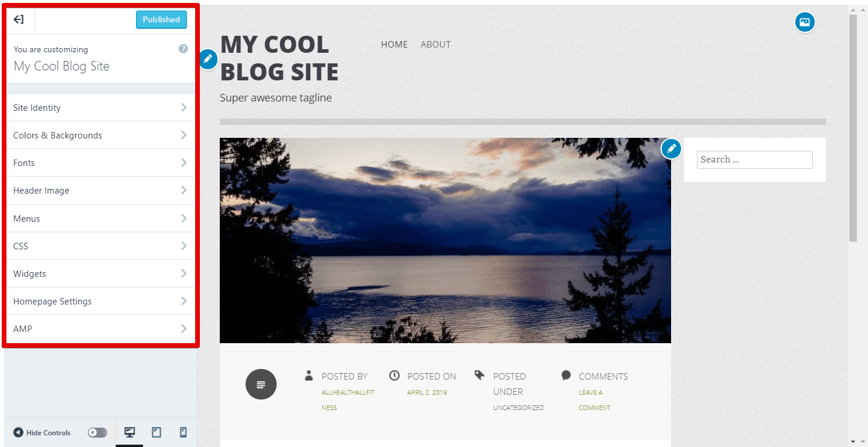Switch to desktop preview icon
The height and width of the screenshot is (447, 868).
click(130, 432)
